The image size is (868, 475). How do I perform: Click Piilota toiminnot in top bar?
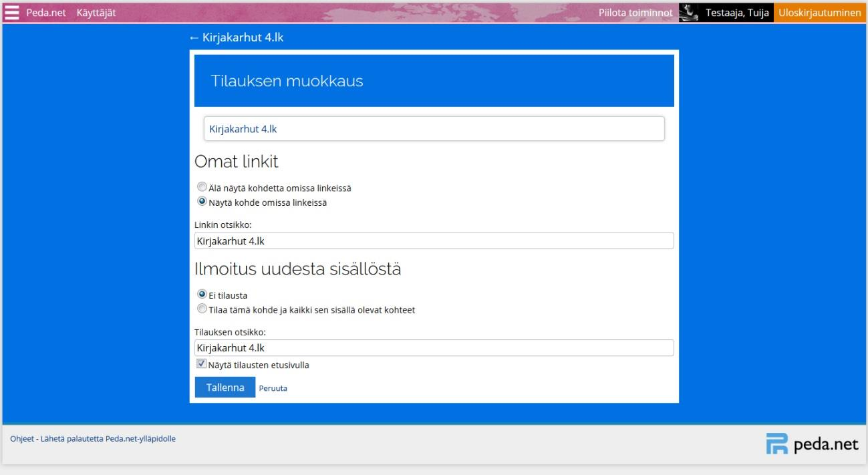click(x=635, y=13)
